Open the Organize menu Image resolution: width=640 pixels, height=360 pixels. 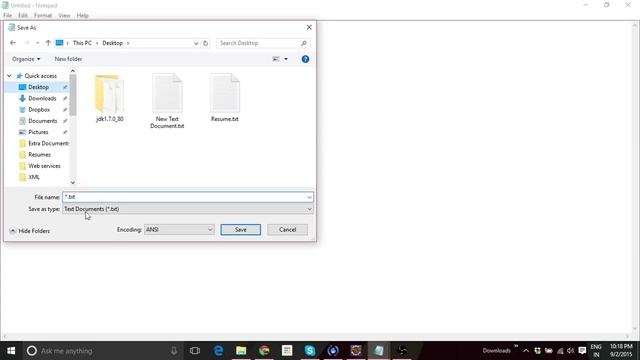coord(26,59)
